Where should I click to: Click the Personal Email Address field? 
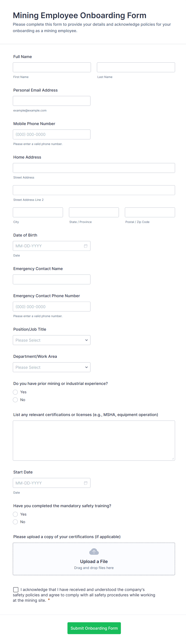click(x=52, y=101)
